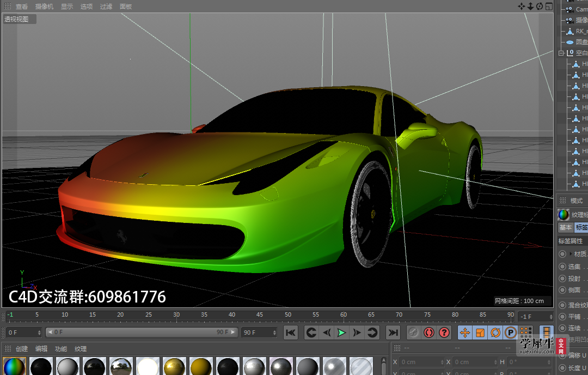Click the viewport pan camera icon
Viewport: 588px width, 375px height.
pos(521,7)
